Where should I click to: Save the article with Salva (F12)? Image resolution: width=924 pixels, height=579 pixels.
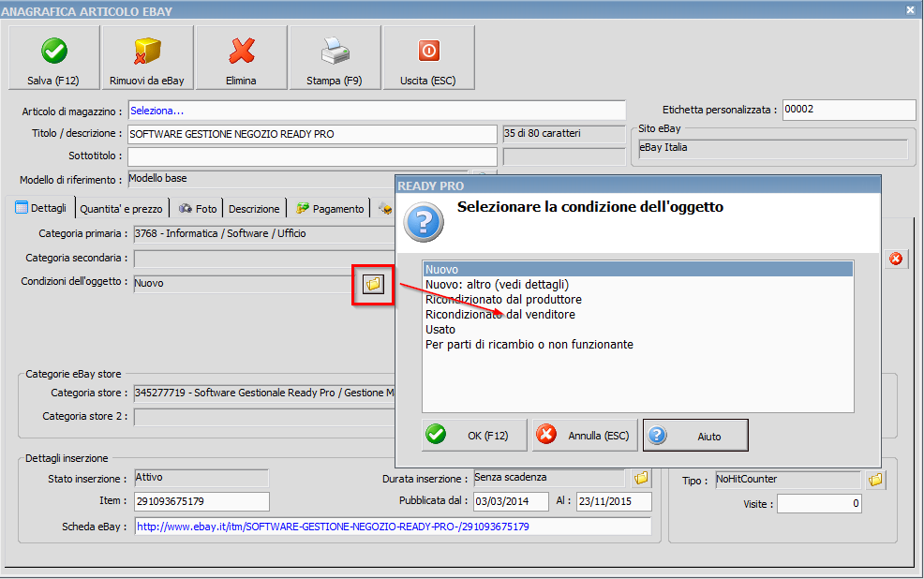(53, 58)
